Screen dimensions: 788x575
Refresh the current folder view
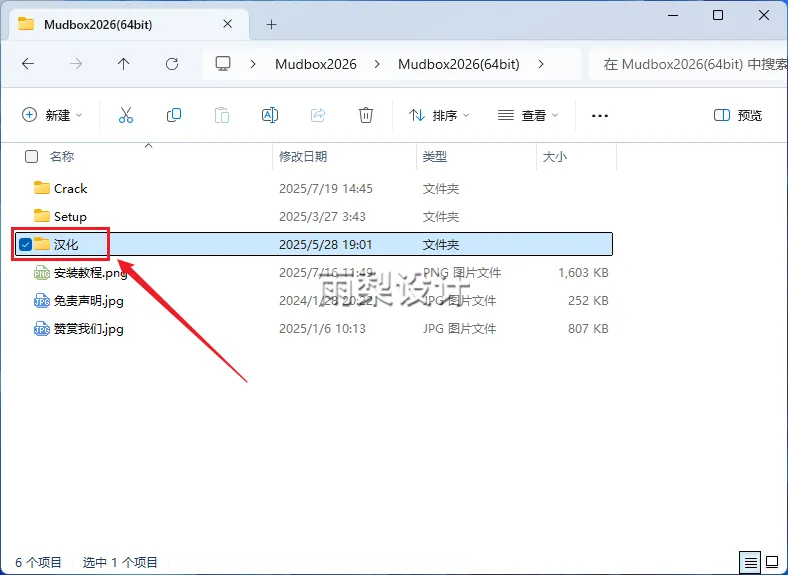pyautogui.click(x=172, y=64)
